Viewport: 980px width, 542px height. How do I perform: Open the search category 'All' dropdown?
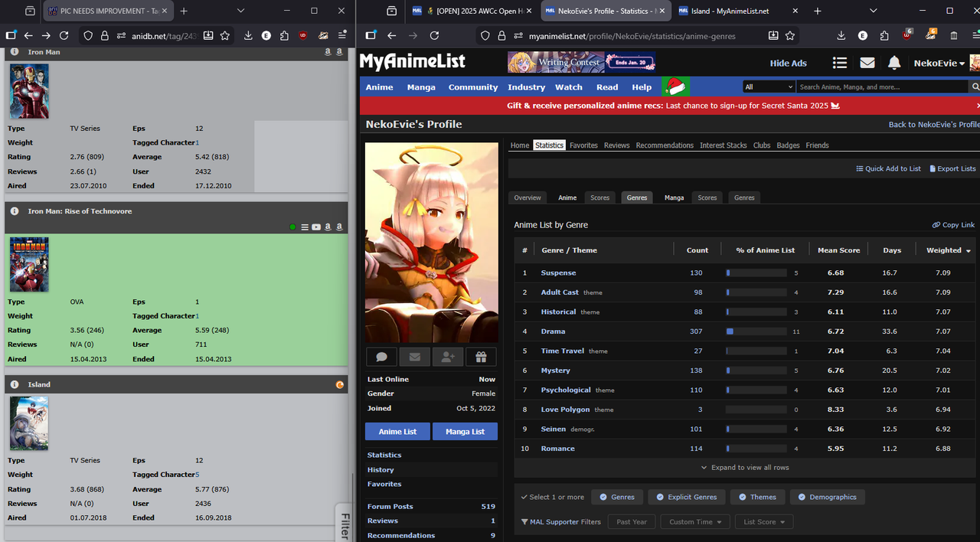tap(769, 87)
